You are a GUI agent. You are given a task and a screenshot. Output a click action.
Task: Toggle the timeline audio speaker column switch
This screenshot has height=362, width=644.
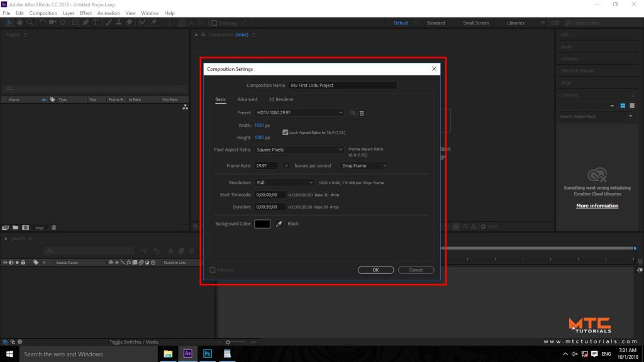pos(11,262)
